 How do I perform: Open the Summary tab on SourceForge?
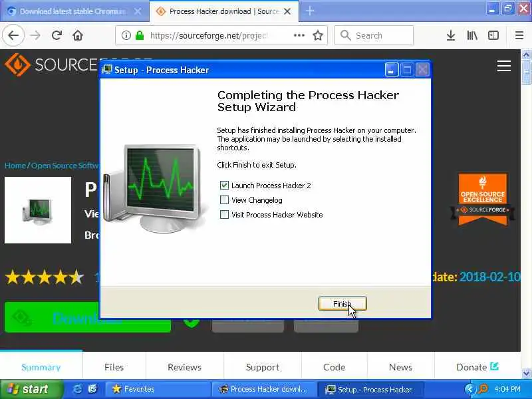pyautogui.click(x=41, y=367)
